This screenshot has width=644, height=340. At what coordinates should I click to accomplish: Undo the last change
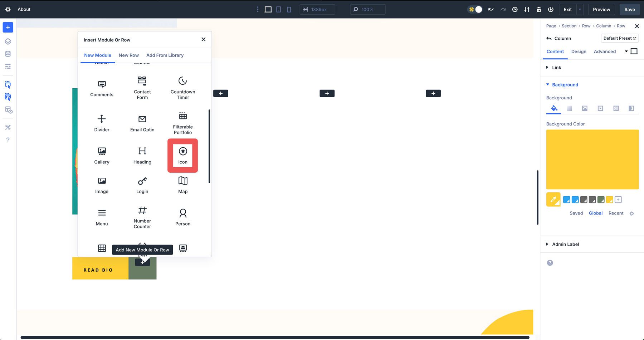pyautogui.click(x=491, y=9)
